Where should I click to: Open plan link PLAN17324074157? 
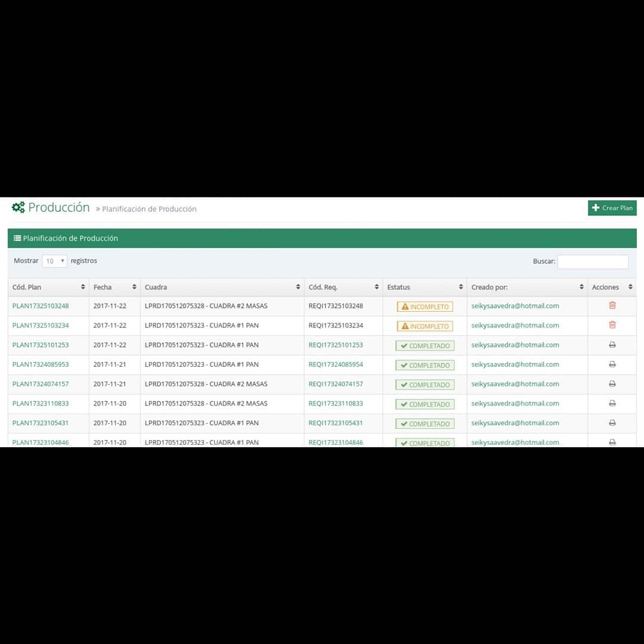point(41,384)
